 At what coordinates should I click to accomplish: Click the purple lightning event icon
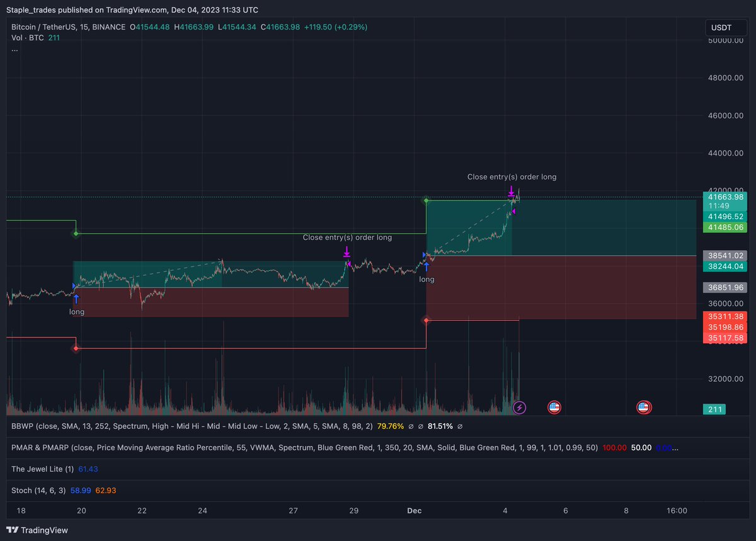tap(520, 407)
